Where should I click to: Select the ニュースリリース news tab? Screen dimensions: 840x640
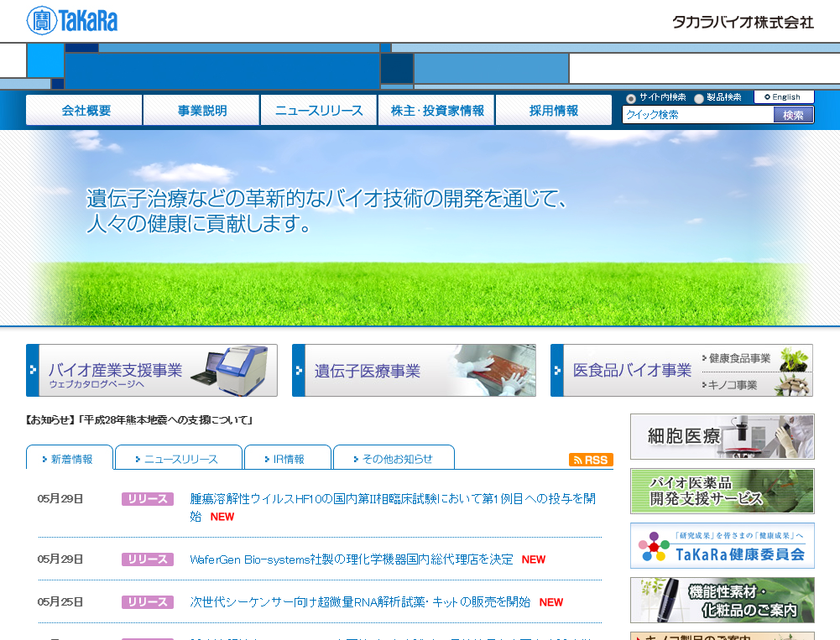pos(179,459)
